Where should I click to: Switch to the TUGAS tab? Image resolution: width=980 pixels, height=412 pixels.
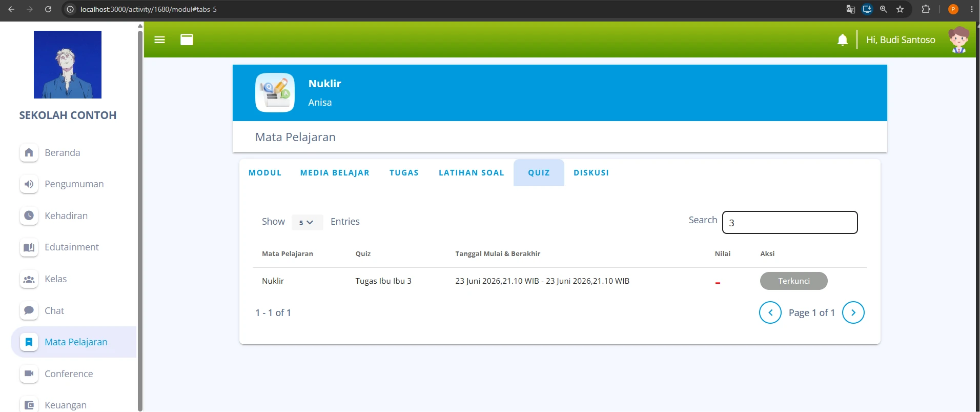point(404,173)
